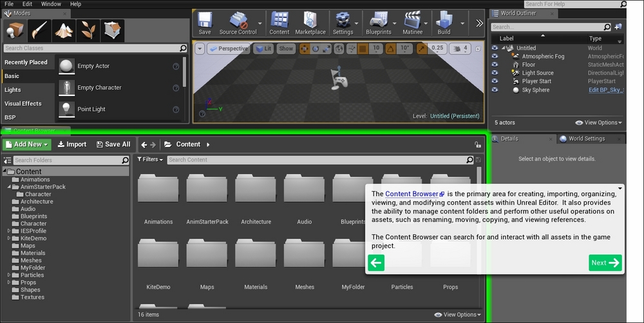The width and height of the screenshot is (644, 323).
Task: Open Matinee toolbar icon
Action: pyautogui.click(x=412, y=23)
